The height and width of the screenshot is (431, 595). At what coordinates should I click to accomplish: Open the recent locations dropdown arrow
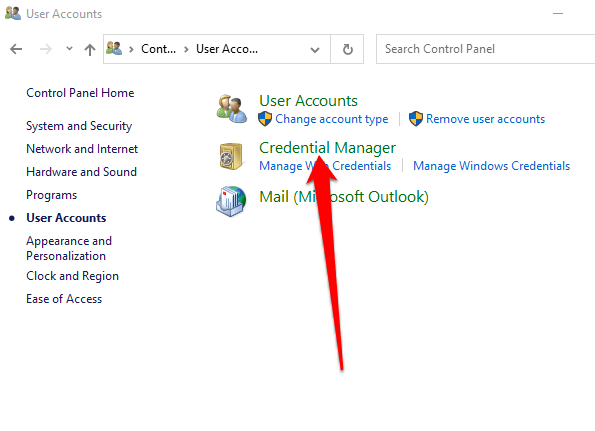69,49
